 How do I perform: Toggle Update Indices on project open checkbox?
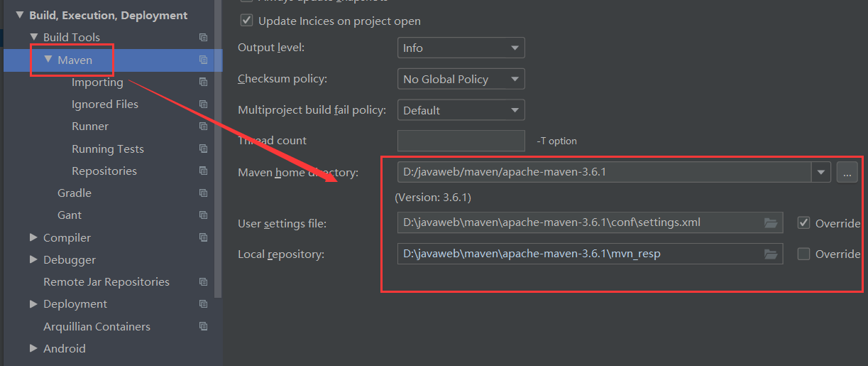point(246,21)
